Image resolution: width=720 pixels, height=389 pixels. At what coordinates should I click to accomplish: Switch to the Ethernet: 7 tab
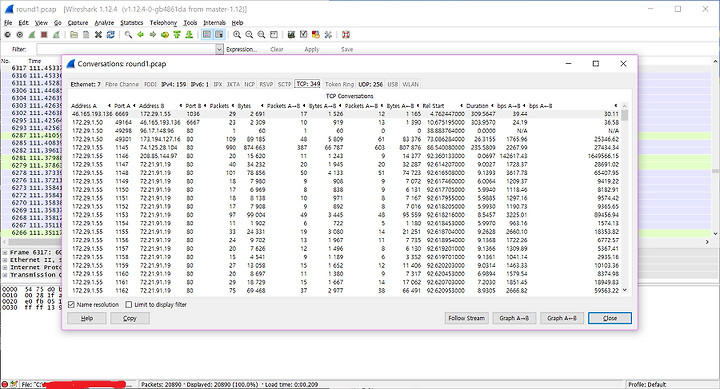85,84
